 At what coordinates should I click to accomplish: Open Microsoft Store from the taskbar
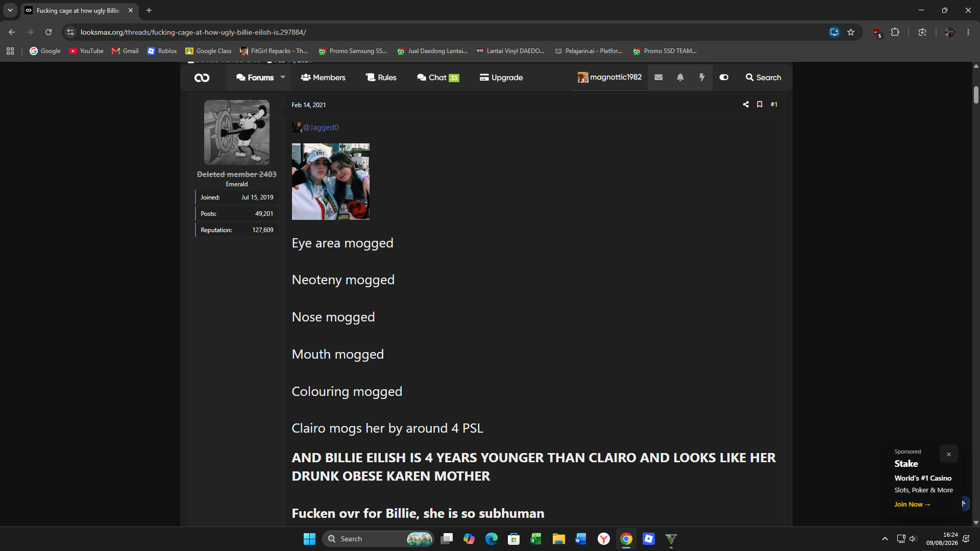click(x=514, y=539)
